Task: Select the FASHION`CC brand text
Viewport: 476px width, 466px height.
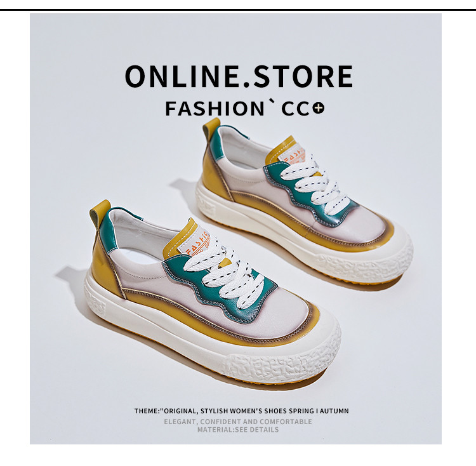Action: click(x=237, y=109)
